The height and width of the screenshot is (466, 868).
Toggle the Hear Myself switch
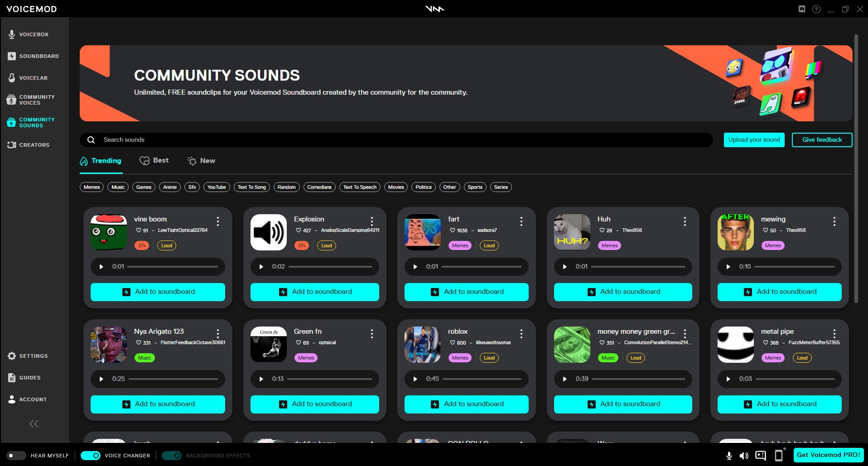16,456
